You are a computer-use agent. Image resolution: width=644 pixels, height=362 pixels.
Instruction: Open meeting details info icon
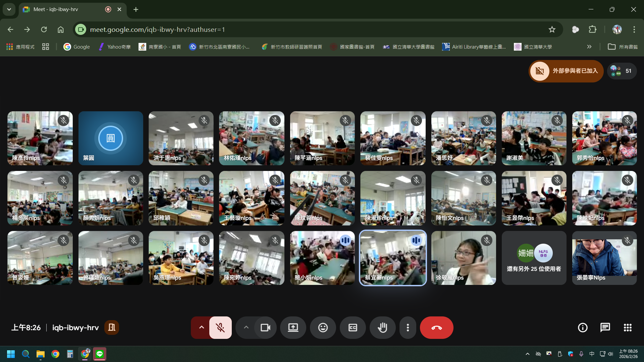(583, 327)
